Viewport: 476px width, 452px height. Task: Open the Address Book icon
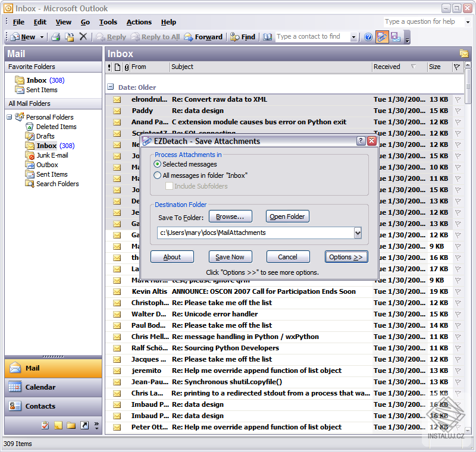267,37
